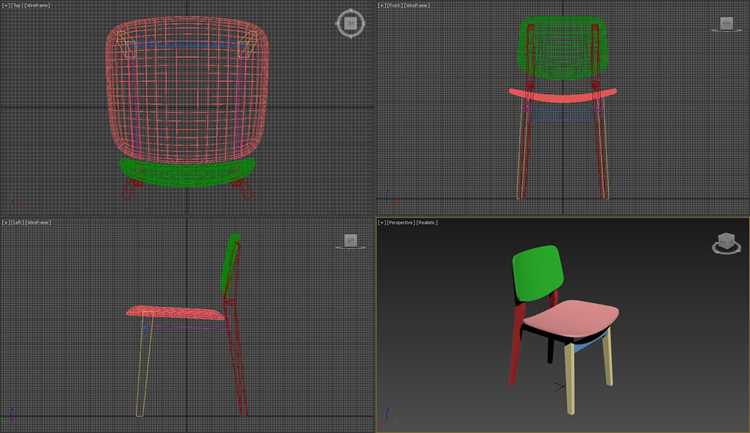Open Wireframe shading menu in Top viewport

click(37, 5)
